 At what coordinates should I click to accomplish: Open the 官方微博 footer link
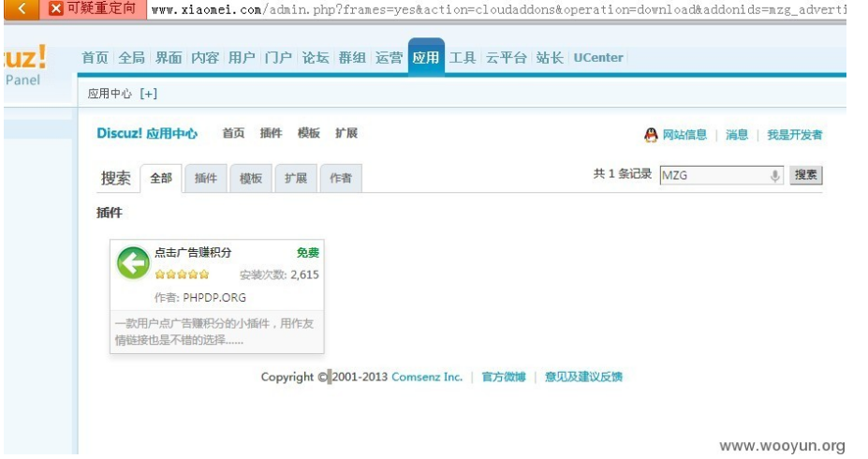(x=504, y=378)
